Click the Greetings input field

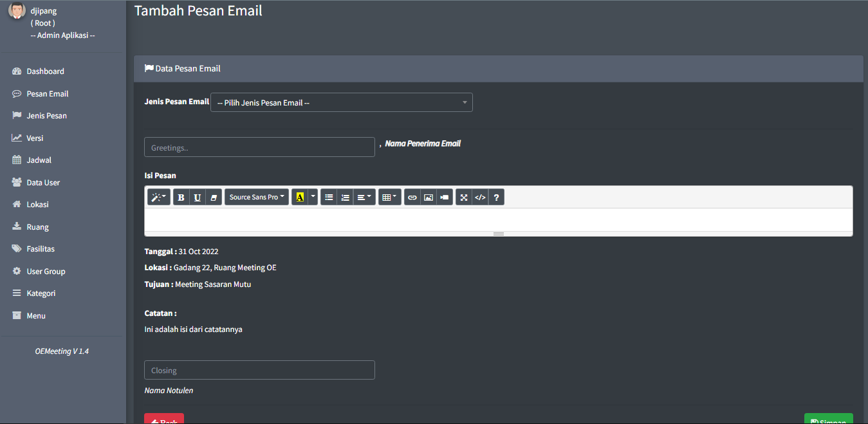(x=259, y=147)
